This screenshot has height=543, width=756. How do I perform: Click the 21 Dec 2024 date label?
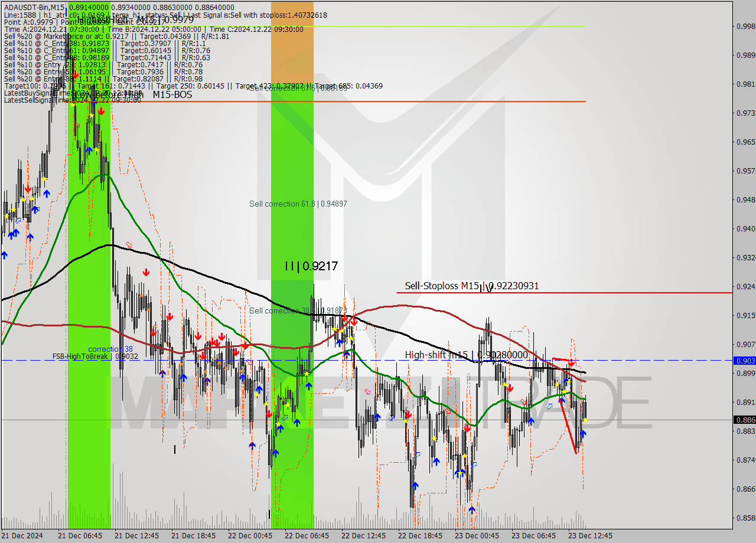pyautogui.click(x=22, y=536)
